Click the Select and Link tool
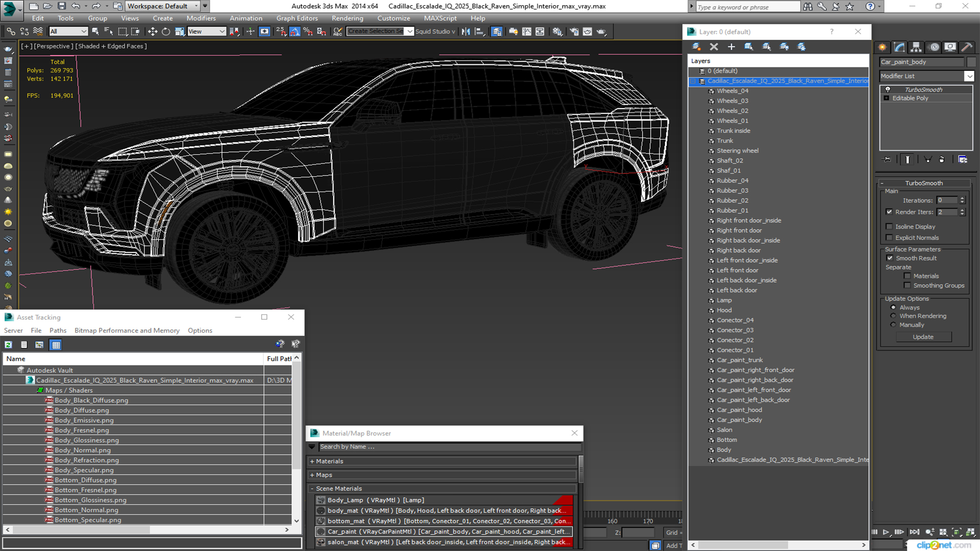Viewport: 980px width, 551px height. pyautogui.click(x=11, y=32)
